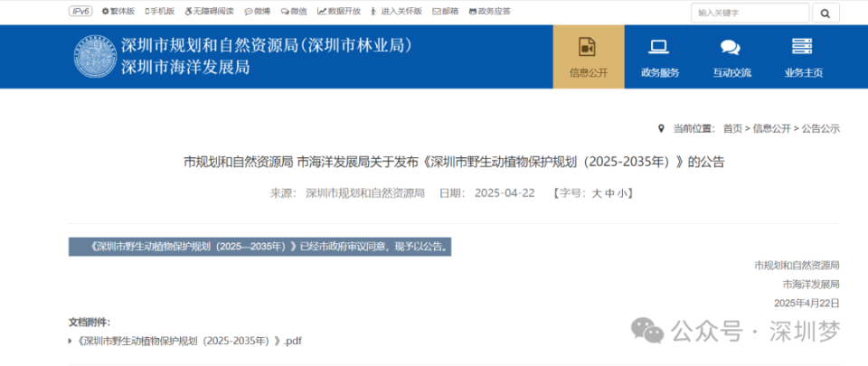The height and width of the screenshot is (366, 868).
Task: Click the signature date 2025年4月22日
Action: 807,303
